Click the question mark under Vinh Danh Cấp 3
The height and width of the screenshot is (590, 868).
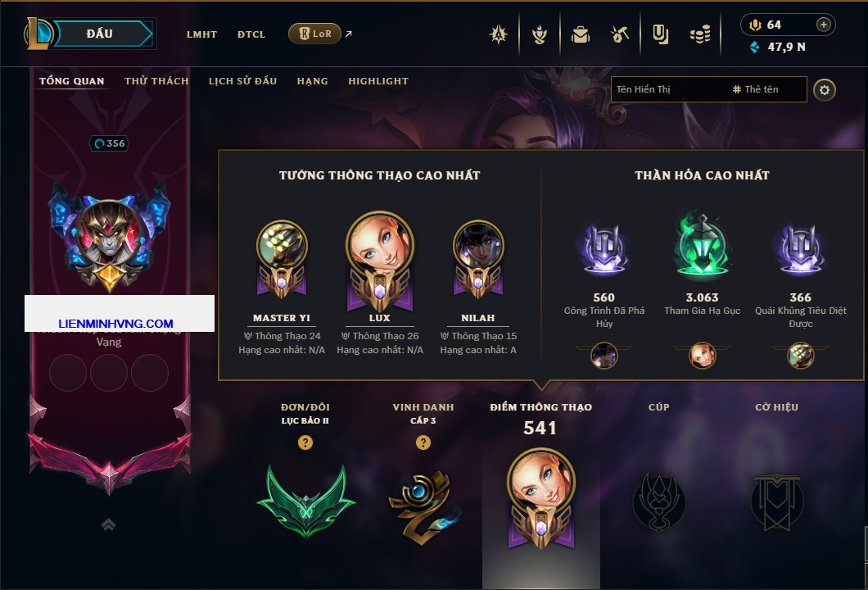pos(423,442)
